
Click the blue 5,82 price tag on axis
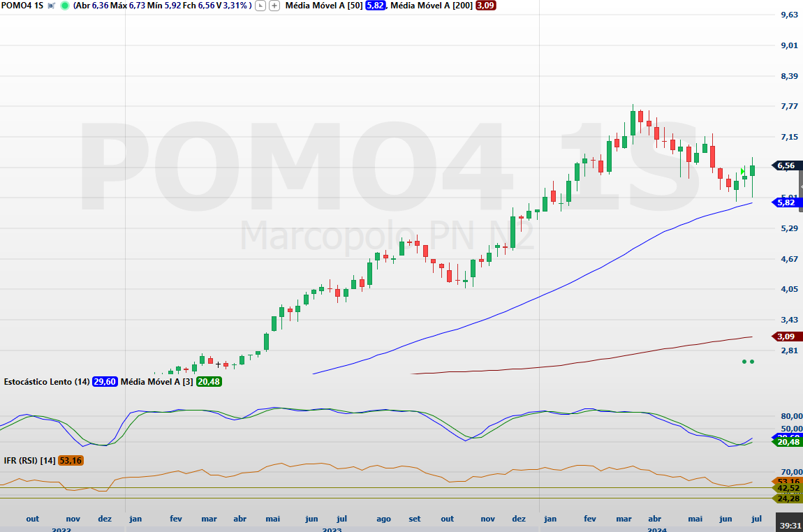click(786, 202)
